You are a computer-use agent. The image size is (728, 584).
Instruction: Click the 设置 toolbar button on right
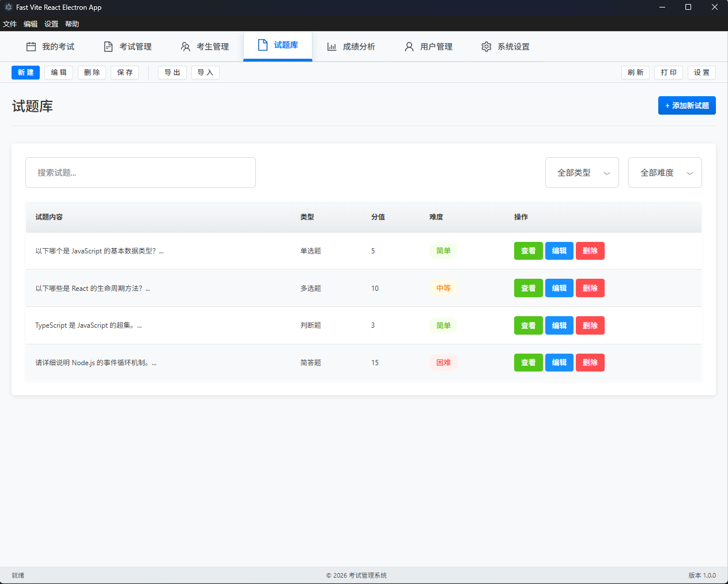701,73
